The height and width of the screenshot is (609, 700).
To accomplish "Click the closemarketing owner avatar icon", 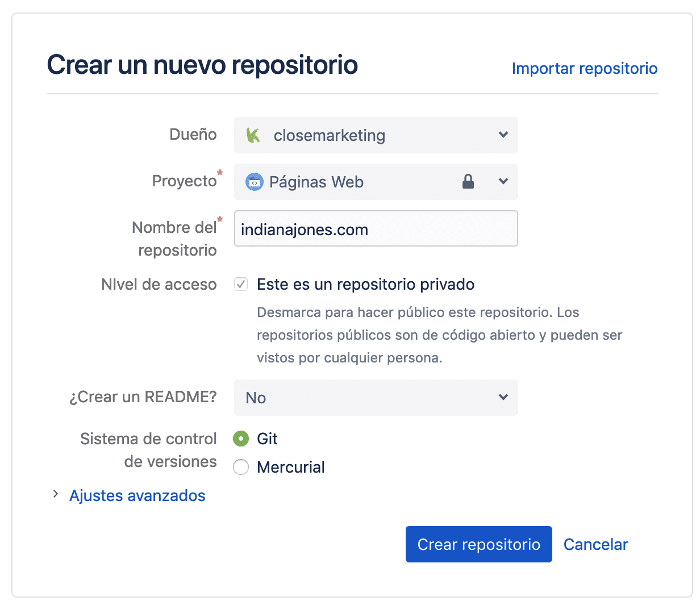I will pyautogui.click(x=253, y=135).
